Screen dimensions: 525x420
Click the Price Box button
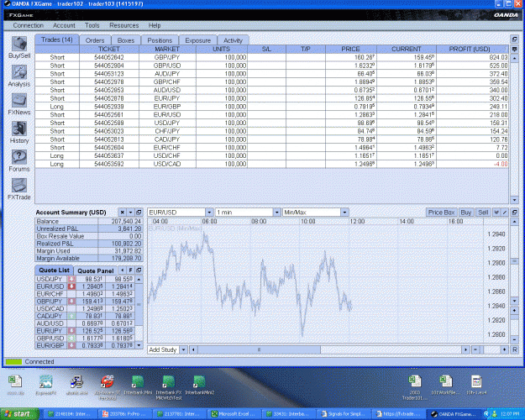[x=441, y=213]
